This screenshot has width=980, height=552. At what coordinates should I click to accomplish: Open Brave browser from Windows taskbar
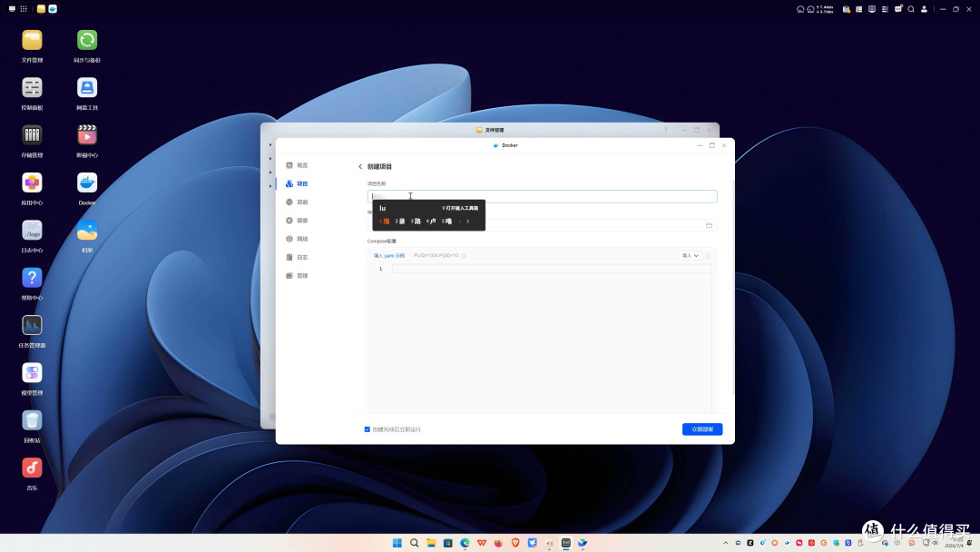(x=515, y=543)
